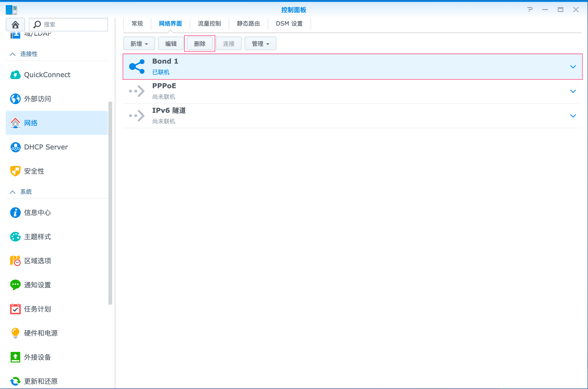Click the PPPoE arrow icon
The height and width of the screenshot is (389, 588).
pos(137,91)
